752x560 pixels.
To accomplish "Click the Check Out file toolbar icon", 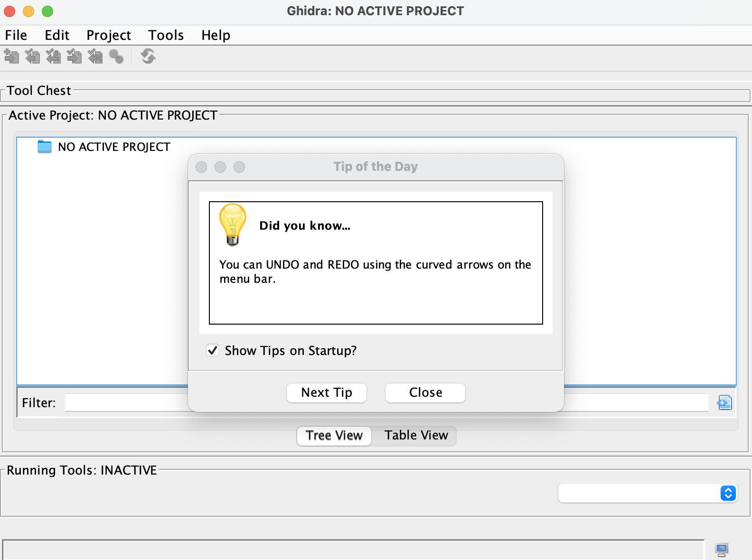I will pyautogui.click(x=32, y=56).
